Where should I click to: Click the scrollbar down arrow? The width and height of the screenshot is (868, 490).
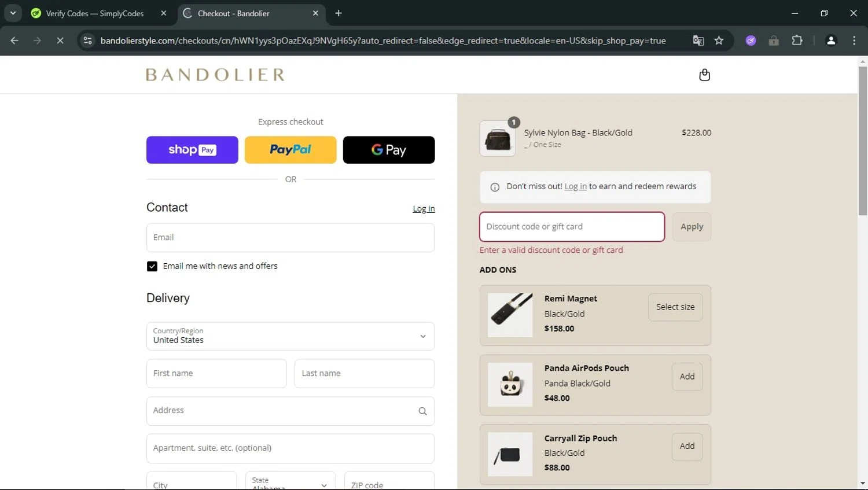[x=863, y=483]
